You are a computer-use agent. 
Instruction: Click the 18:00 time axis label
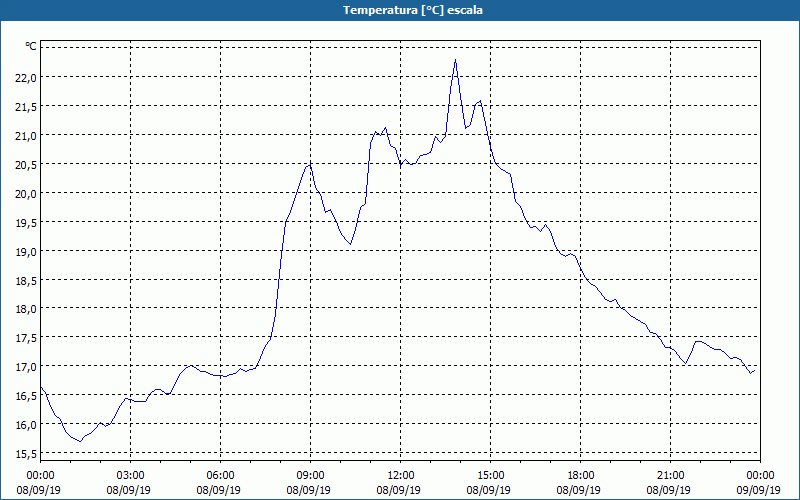tap(581, 476)
